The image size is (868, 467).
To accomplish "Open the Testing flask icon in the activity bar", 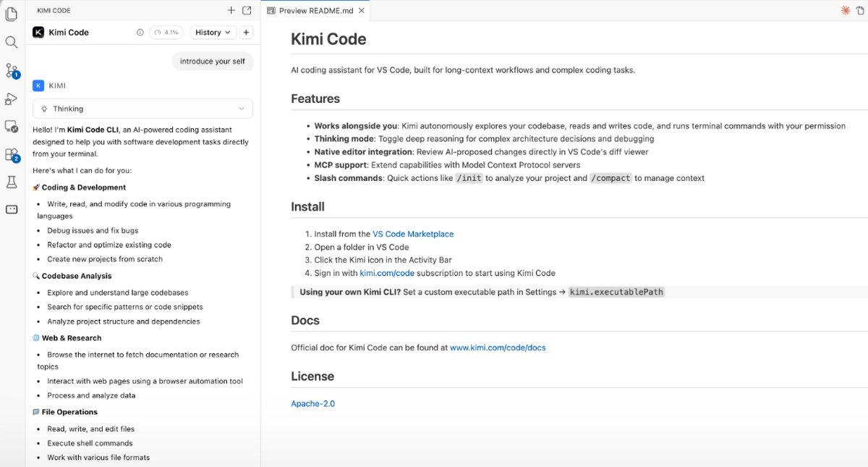I will [x=12, y=182].
